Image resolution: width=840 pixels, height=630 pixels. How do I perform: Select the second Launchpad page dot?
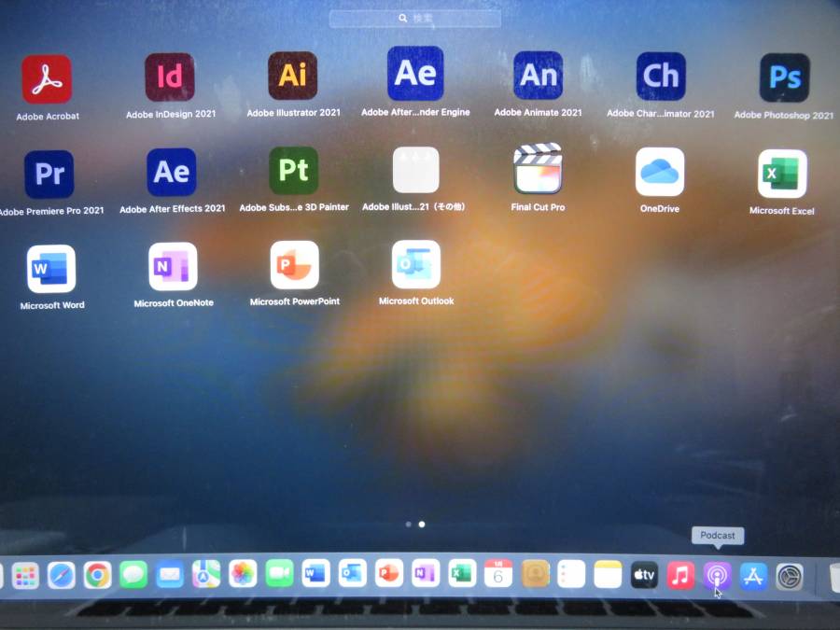point(422,525)
